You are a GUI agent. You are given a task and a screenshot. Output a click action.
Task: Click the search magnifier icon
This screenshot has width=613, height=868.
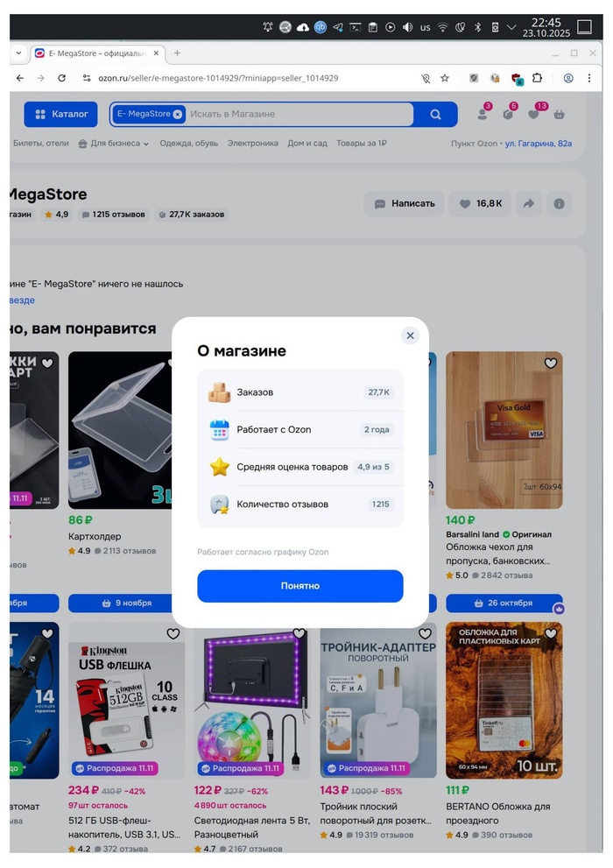click(436, 115)
